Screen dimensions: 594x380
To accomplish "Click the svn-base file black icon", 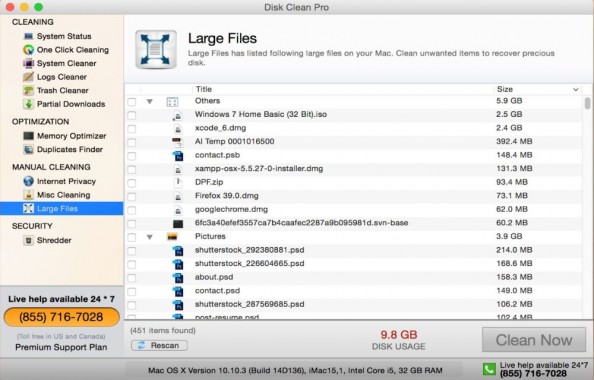I will (x=178, y=224).
